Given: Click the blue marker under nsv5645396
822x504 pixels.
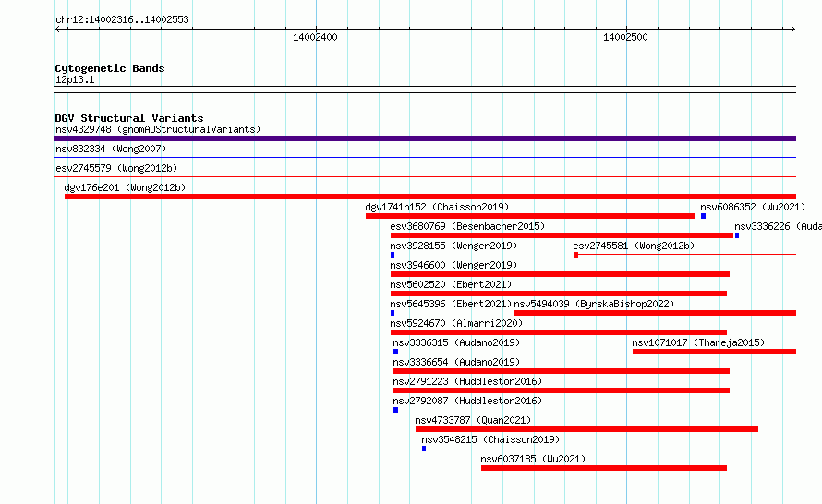Looking at the screenshot, I should tap(393, 313).
